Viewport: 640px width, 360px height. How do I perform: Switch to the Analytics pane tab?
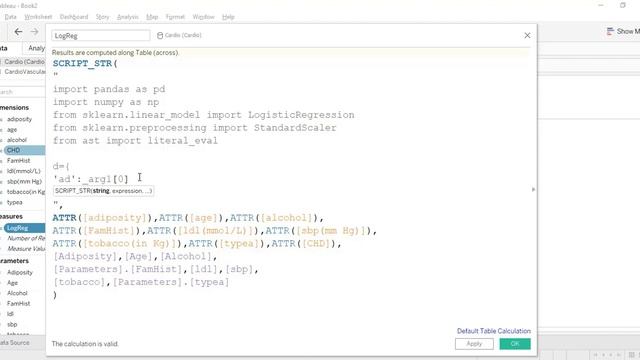[x=36, y=48]
